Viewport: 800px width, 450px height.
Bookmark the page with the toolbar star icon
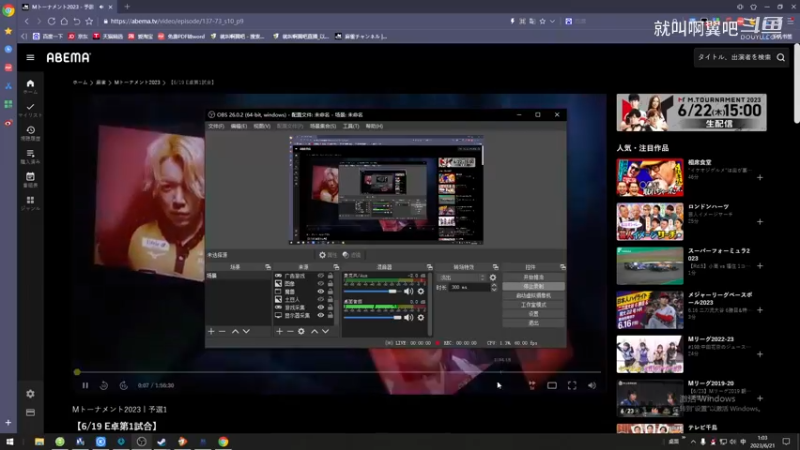89,21
